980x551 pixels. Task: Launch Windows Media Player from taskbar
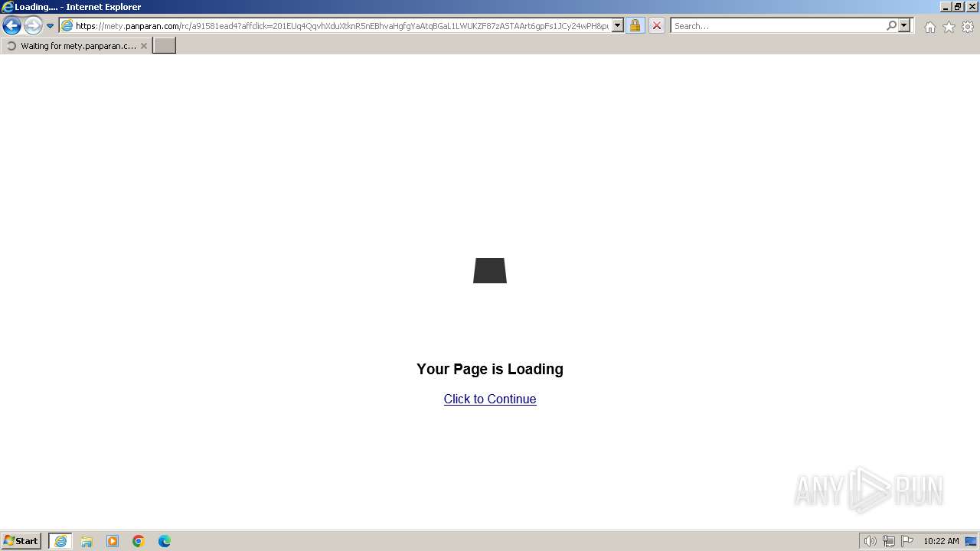113,541
